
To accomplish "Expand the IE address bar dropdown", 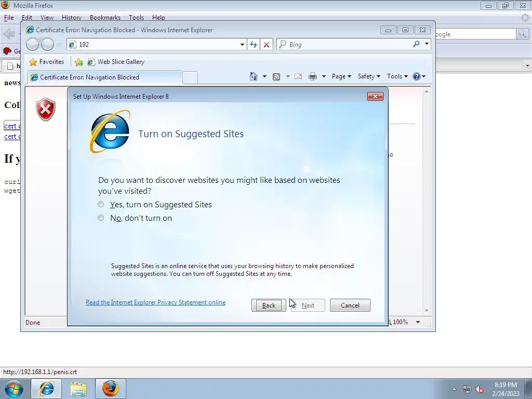I will (242, 45).
